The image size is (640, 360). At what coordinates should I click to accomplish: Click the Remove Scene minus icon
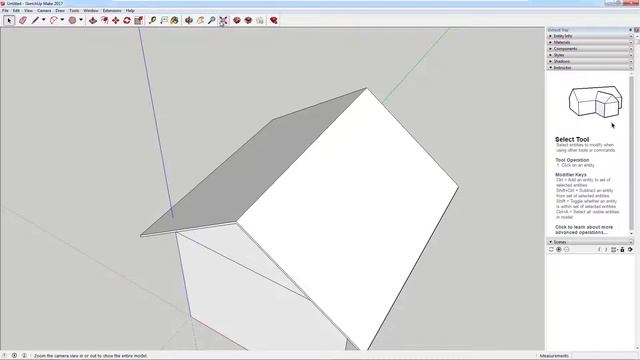[567, 249]
